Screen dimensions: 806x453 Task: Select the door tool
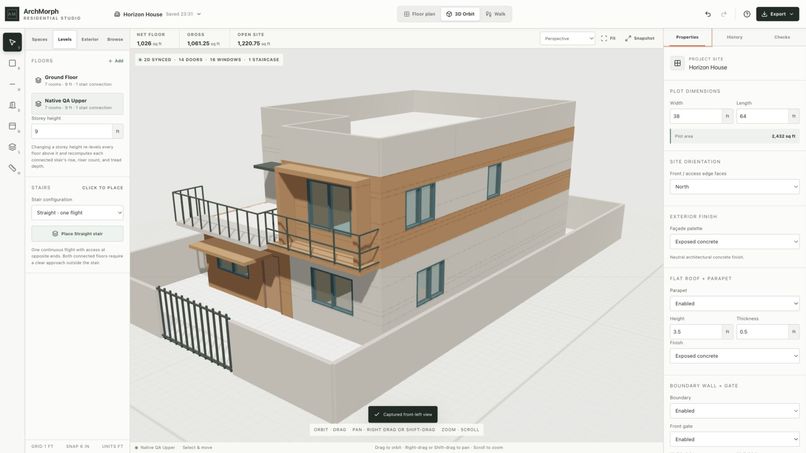(12, 105)
